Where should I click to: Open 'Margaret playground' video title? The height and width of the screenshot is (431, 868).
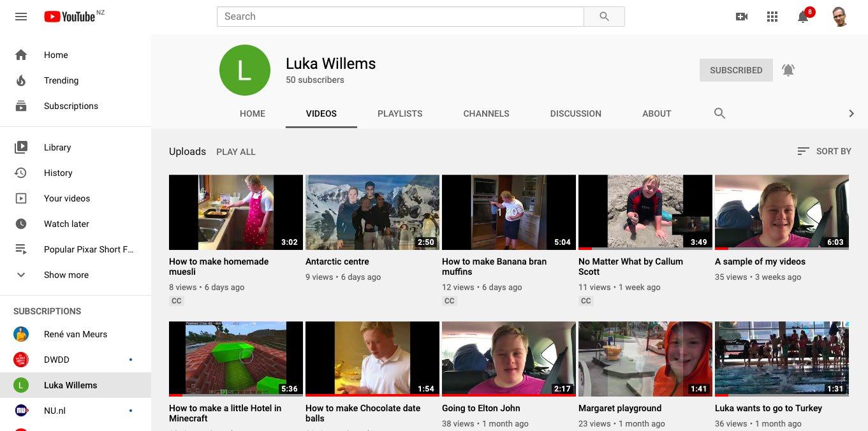pos(620,408)
